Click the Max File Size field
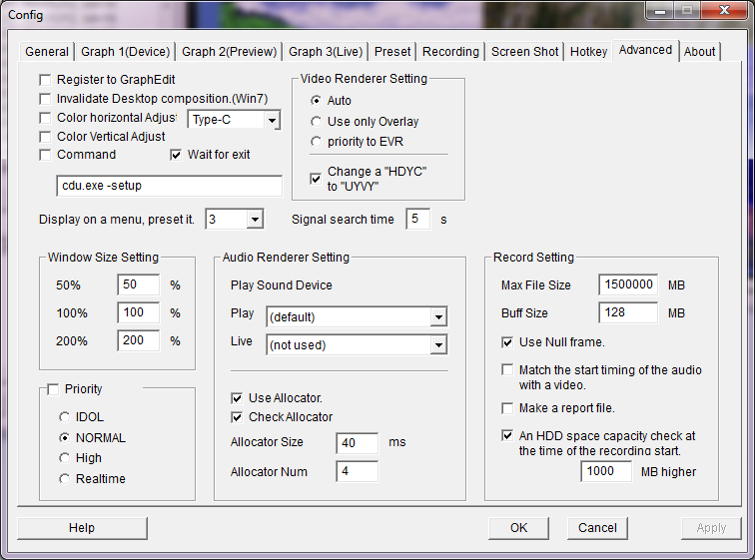Screen dimensions: 755x560 tap(628, 285)
